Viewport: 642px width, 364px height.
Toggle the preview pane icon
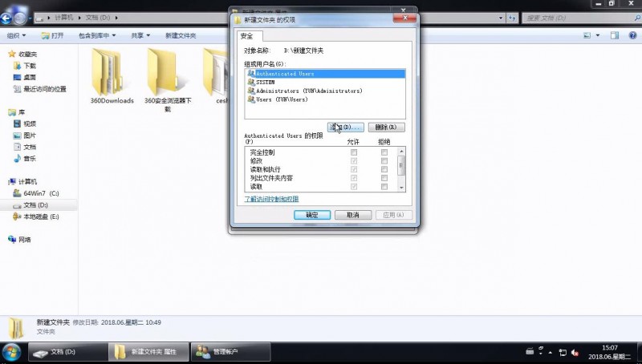pyautogui.click(x=615, y=35)
